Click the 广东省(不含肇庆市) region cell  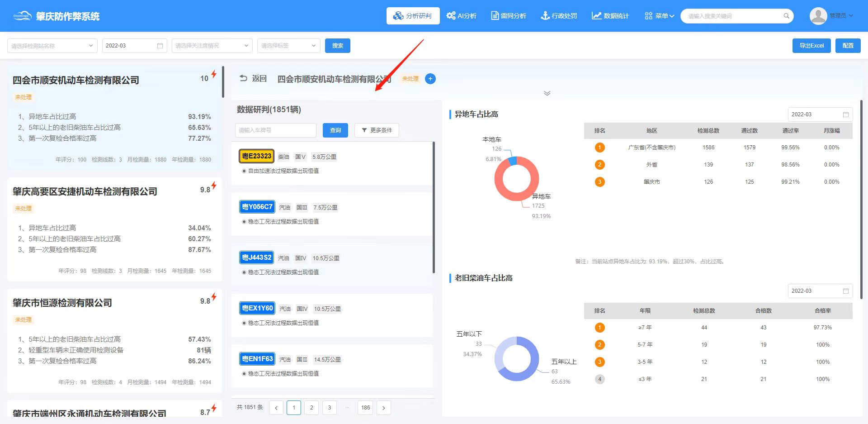point(651,148)
